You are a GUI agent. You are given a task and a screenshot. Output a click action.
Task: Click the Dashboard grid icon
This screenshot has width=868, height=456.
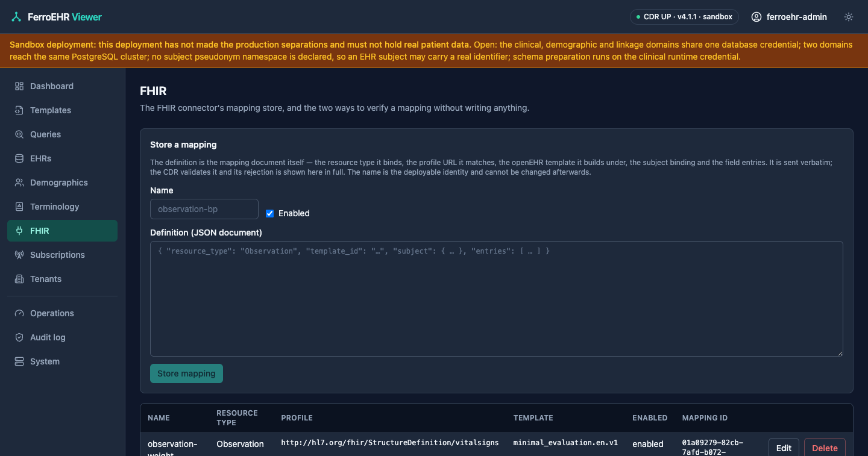(19, 86)
